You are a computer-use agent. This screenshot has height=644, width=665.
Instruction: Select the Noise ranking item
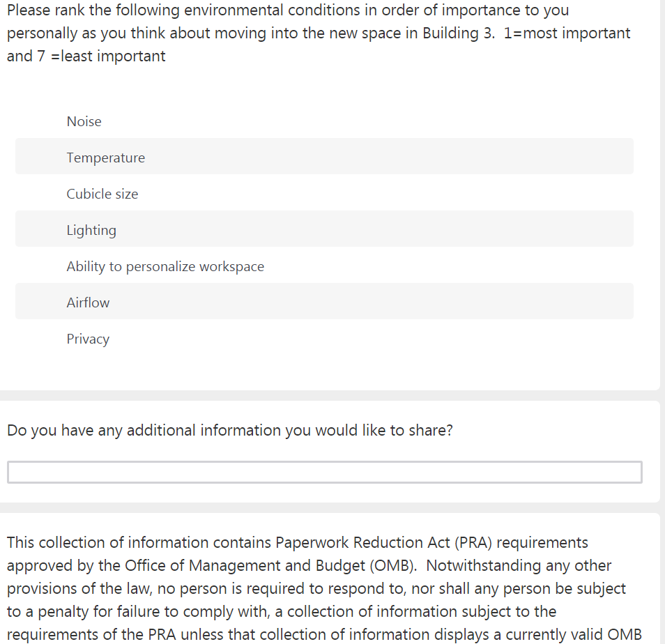(x=84, y=121)
